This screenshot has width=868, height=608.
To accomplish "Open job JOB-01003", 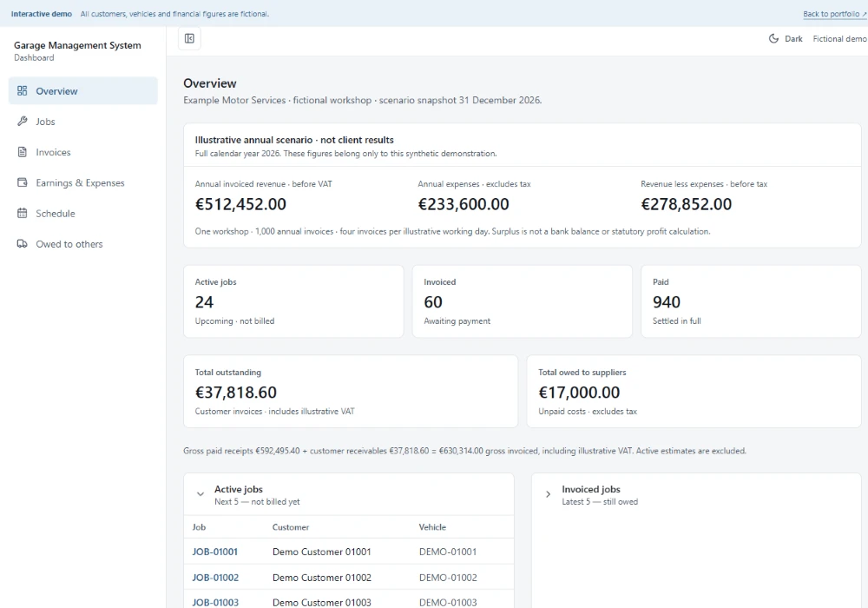I will [215, 603].
